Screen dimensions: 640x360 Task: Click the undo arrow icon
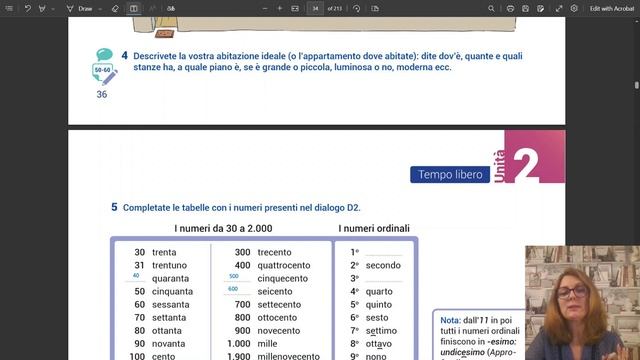point(27,8)
